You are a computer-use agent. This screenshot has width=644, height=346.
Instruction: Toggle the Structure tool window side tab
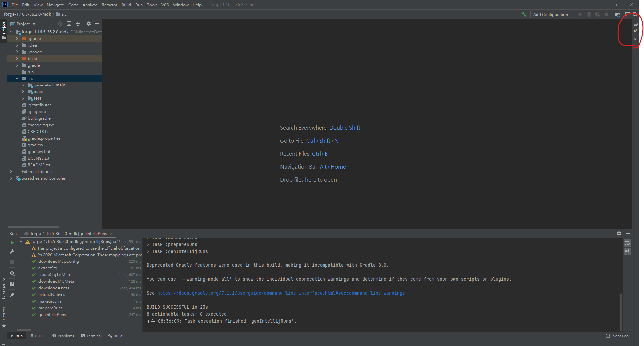pos(4,288)
